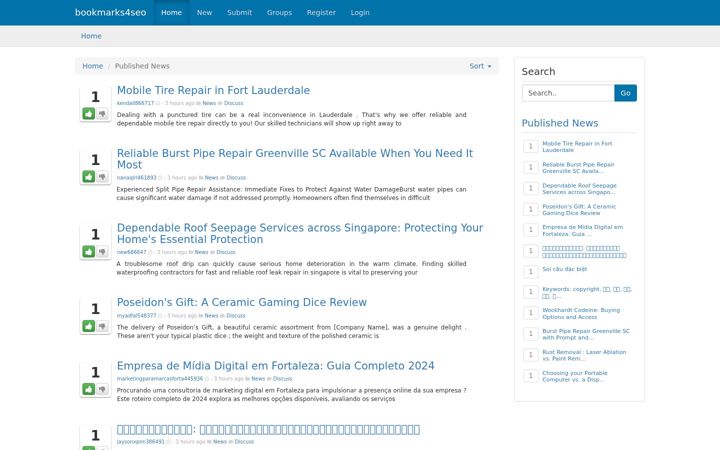Open the Login page
This screenshot has height=450, width=720.
(x=360, y=12)
